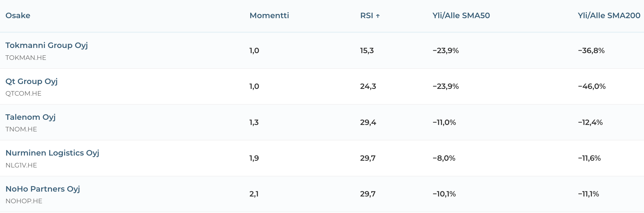Sort by Yli/Alle SMA50 column
Image resolution: width=644 pixels, height=213 pixels.
(461, 15)
